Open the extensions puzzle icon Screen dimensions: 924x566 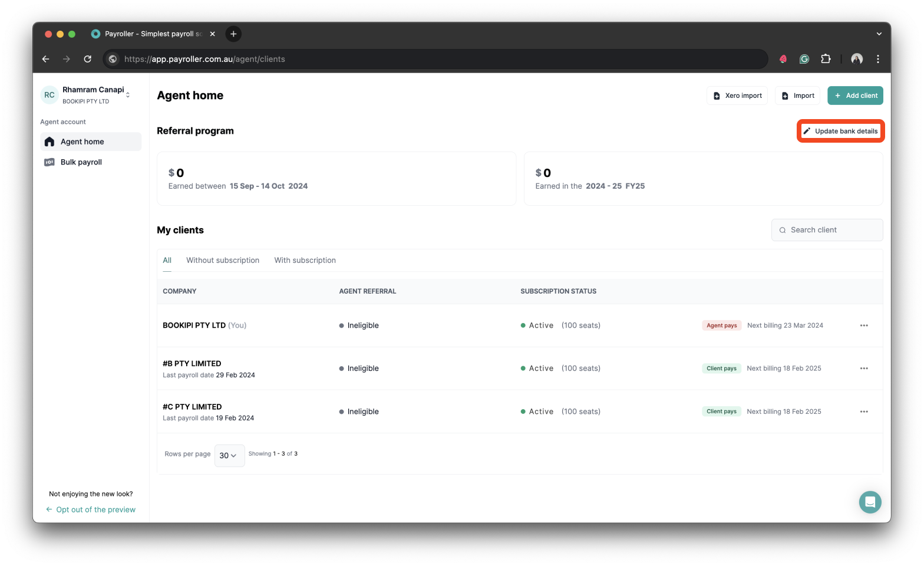click(x=826, y=59)
